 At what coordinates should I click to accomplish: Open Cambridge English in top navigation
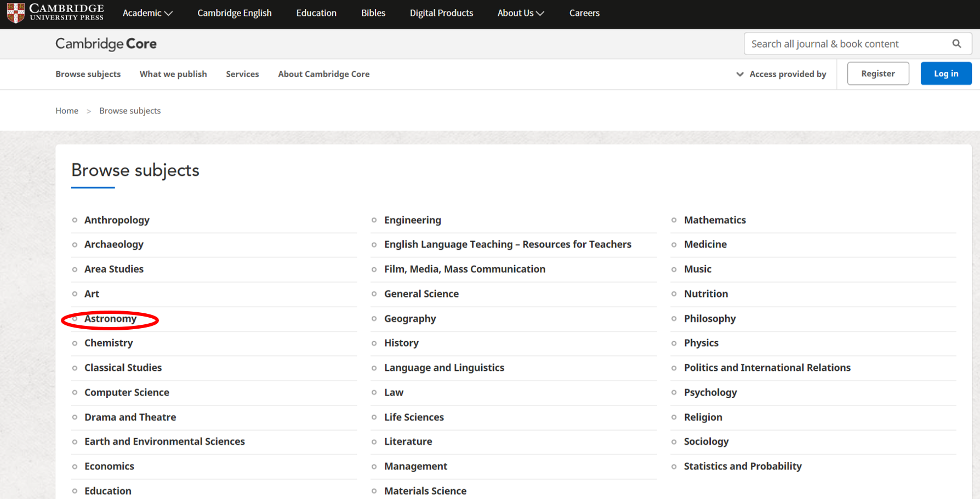click(235, 13)
